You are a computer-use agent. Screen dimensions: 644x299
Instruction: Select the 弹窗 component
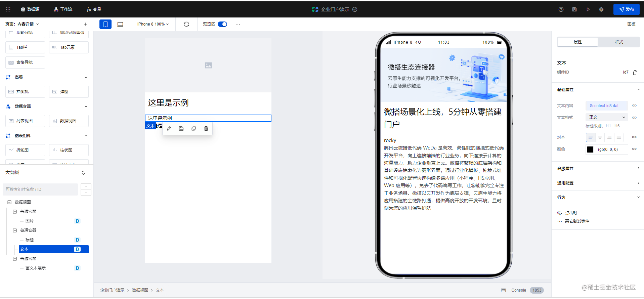click(x=69, y=92)
